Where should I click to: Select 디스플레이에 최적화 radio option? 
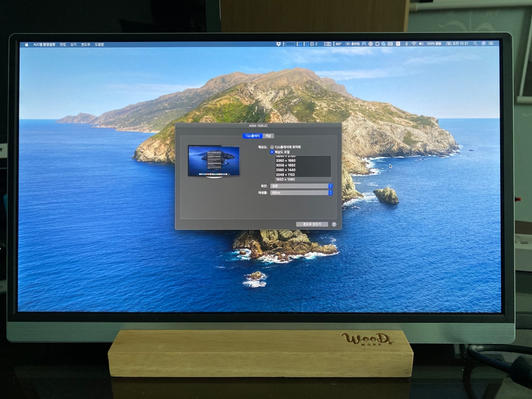285,147
